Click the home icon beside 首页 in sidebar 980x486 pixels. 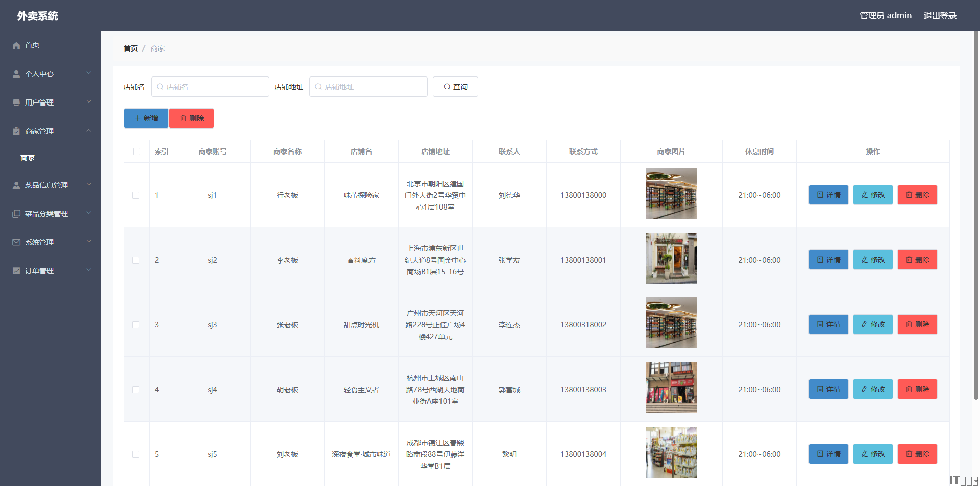(16, 45)
